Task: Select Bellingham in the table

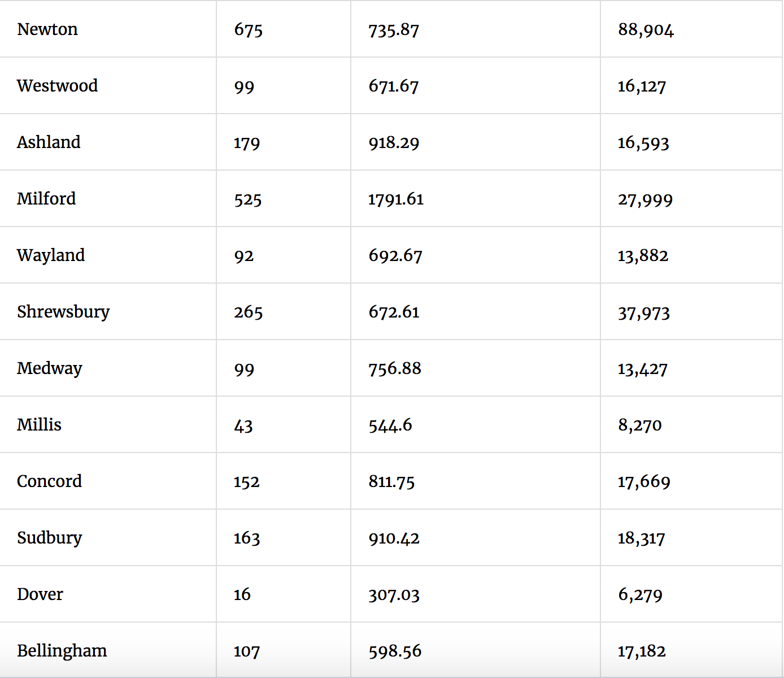Action: click(62, 651)
